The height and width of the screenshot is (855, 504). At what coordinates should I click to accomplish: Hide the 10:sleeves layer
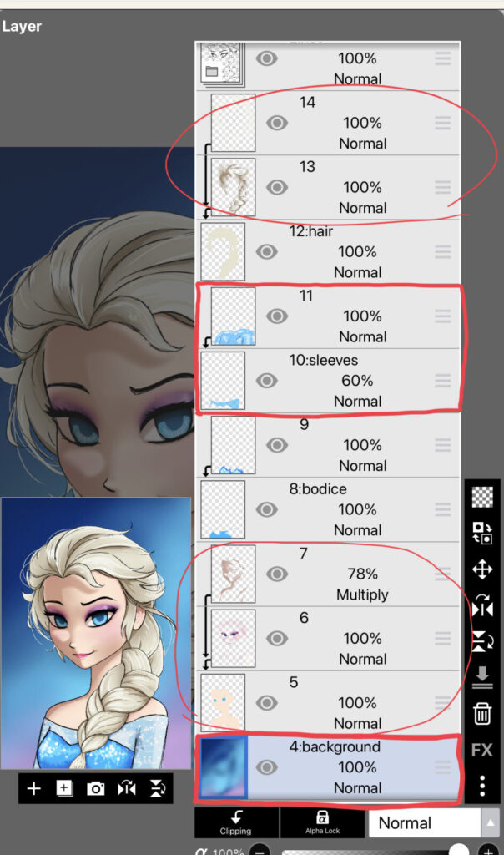tap(266, 380)
